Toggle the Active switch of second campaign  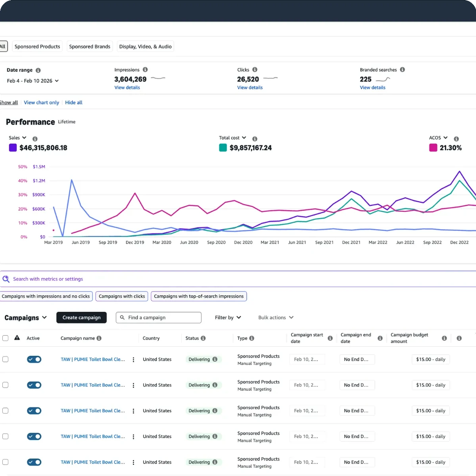click(34, 385)
